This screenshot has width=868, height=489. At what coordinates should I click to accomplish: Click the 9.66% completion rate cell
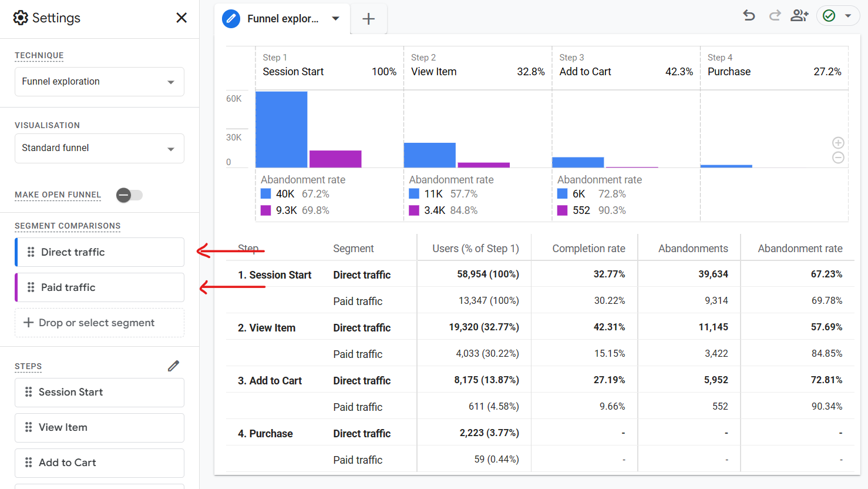pyautogui.click(x=612, y=407)
